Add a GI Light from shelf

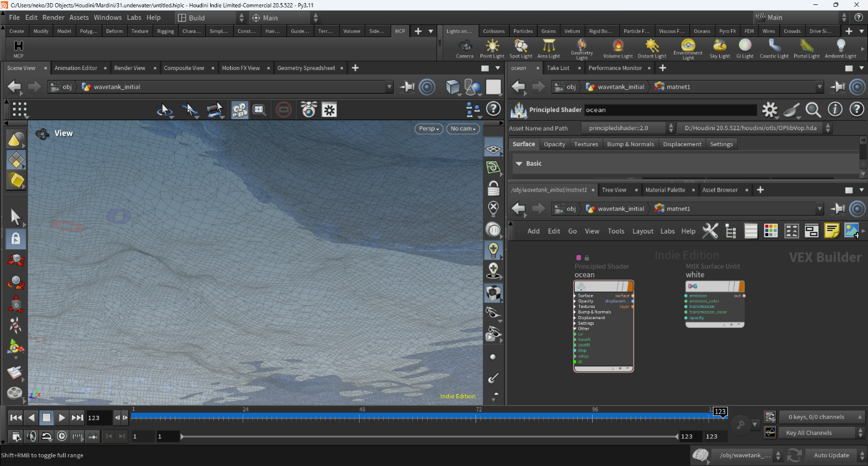coord(745,48)
